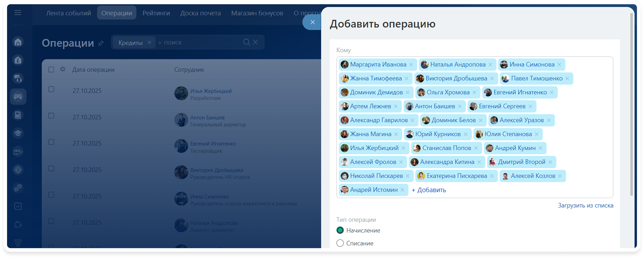Switch to the Лента событий tab
This screenshot has height=258, width=644.
click(x=68, y=13)
